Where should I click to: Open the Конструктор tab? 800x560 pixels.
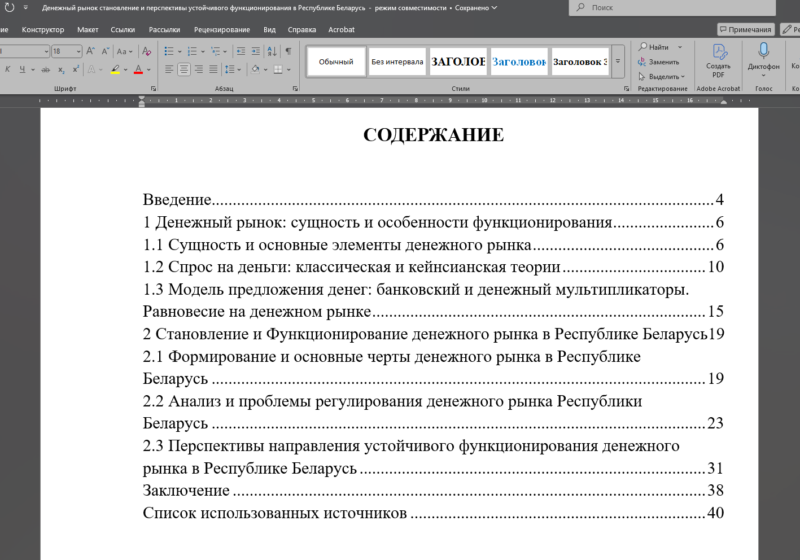(43, 30)
